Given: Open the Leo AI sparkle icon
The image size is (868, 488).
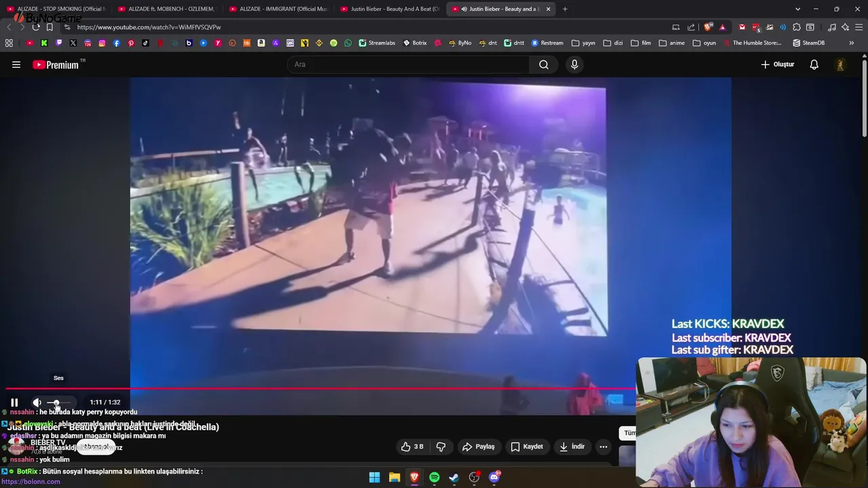Looking at the screenshot, I should pyautogui.click(x=846, y=27).
